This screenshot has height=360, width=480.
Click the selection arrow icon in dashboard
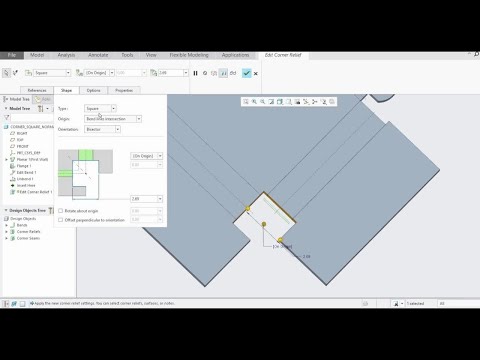click(x=6, y=73)
